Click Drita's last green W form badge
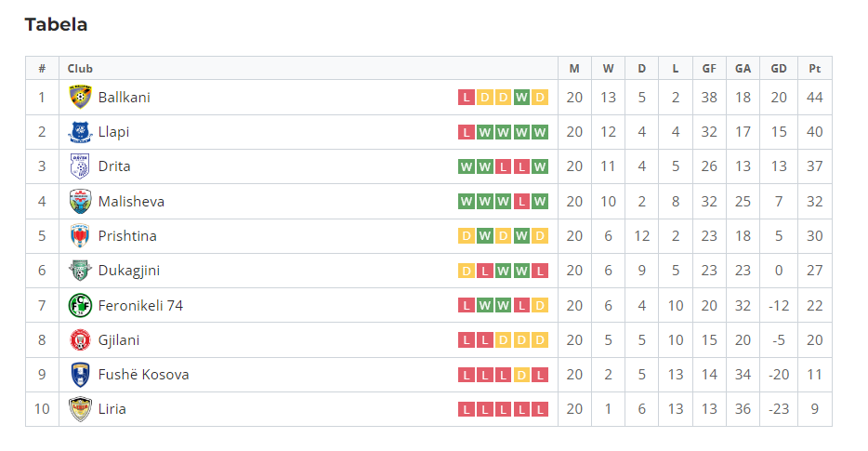Screen dimensions: 868x451 tap(541, 167)
